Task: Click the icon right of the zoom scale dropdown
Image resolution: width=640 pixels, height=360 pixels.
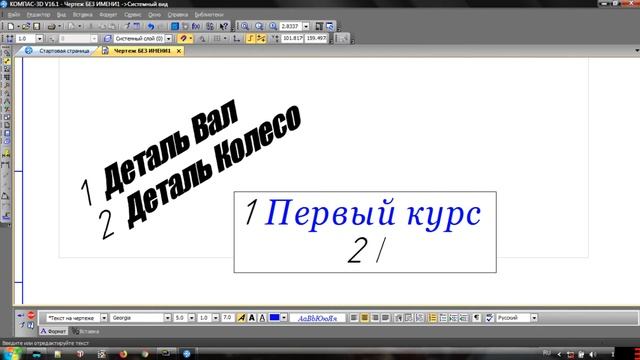Action: (x=319, y=27)
